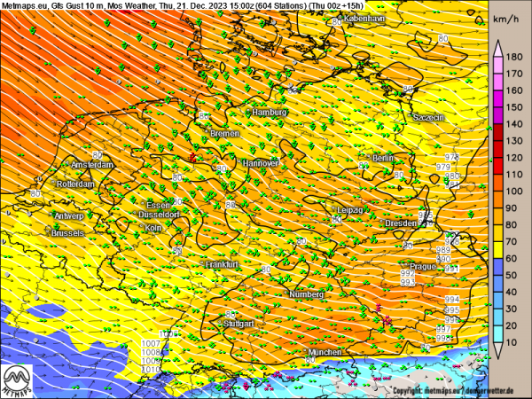The height and width of the screenshot is (399, 532).
Task: Click the Szczecin city label
Action: point(428,117)
